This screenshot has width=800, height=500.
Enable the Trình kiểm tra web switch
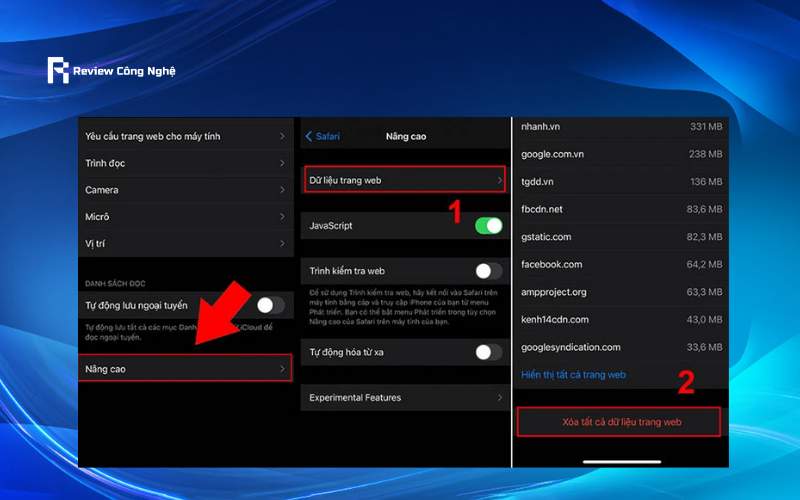488,271
